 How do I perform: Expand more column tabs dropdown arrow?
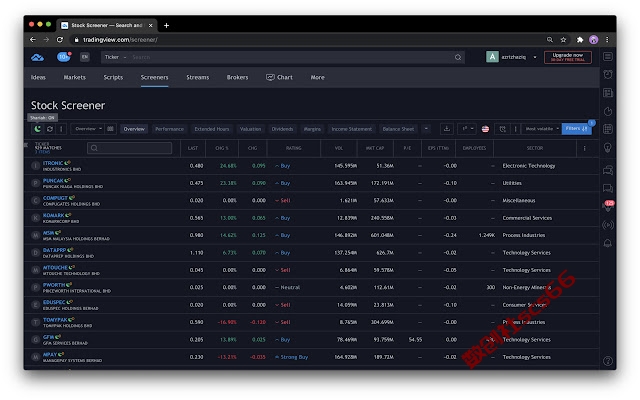426,129
